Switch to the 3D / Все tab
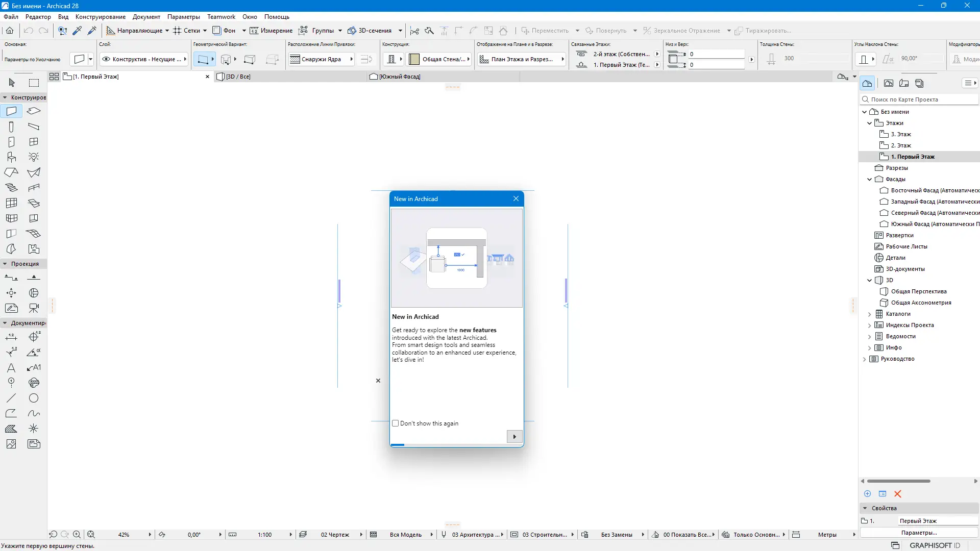The image size is (980, 551). click(238, 77)
